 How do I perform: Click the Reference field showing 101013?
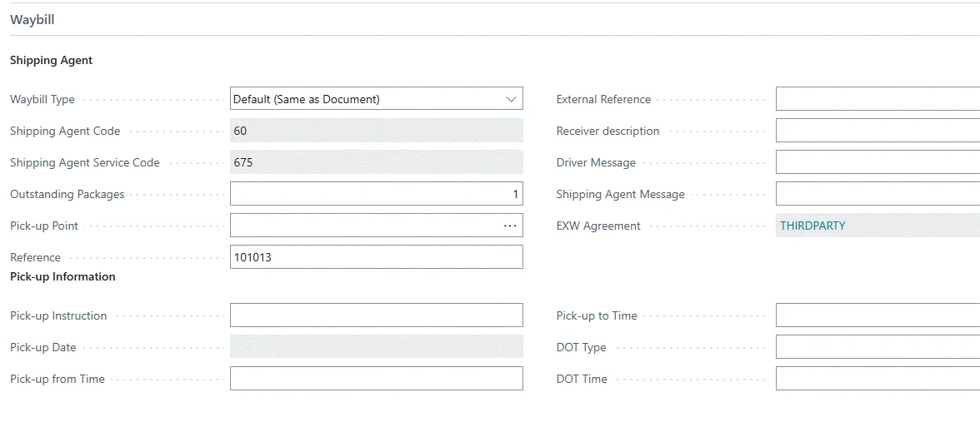(376, 257)
